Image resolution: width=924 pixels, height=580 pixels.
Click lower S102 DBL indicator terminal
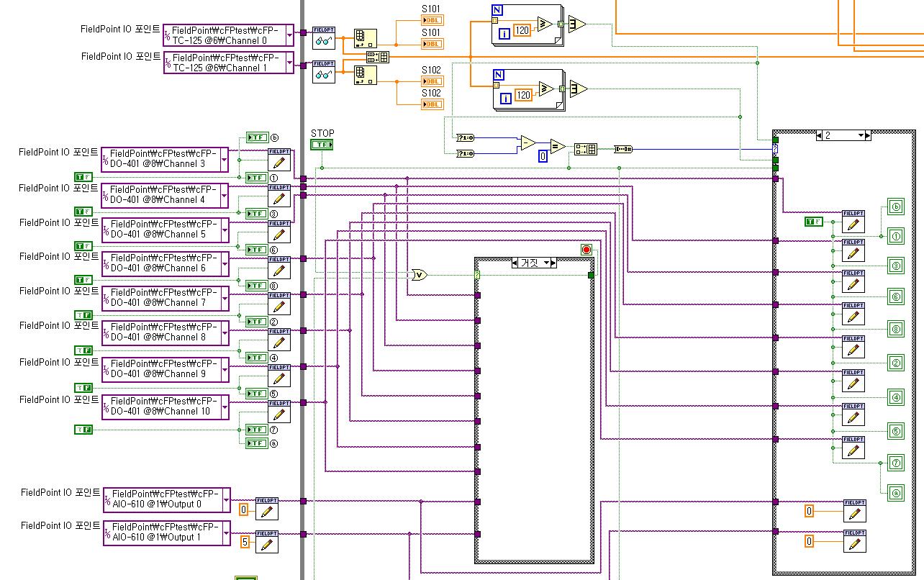coord(432,104)
